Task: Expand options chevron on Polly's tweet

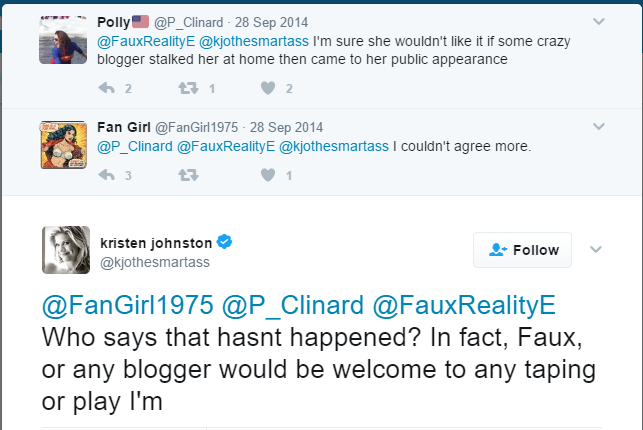Action: click(x=599, y=20)
